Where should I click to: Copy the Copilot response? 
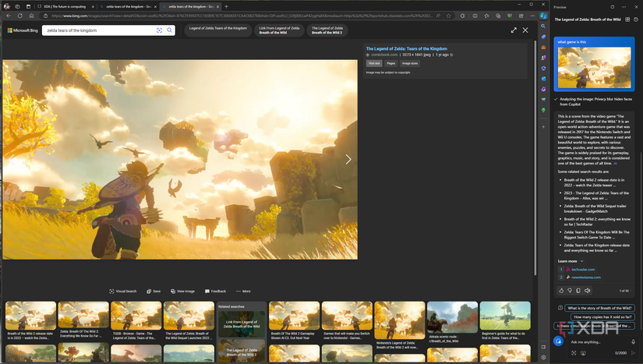578,291
